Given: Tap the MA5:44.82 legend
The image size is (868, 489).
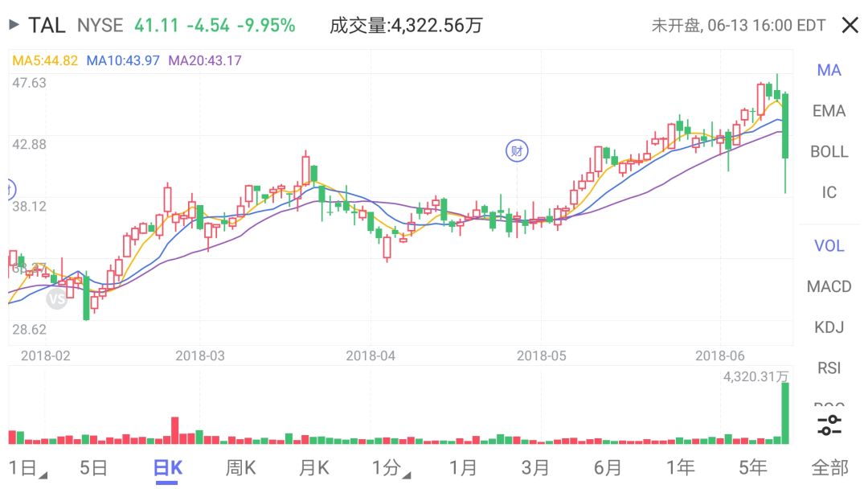Looking at the screenshot, I should (x=45, y=60).
